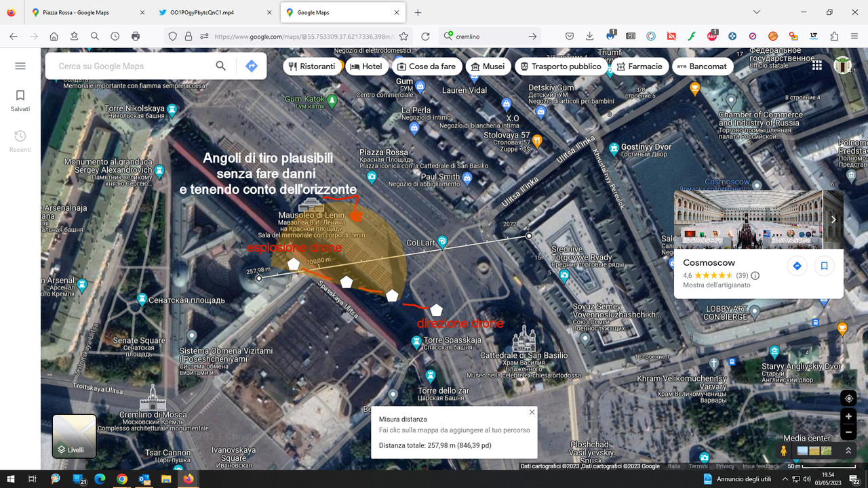Screen dimensions: 868x488
Task: Click the cremlino browser search field
Action: coord(490,37)
